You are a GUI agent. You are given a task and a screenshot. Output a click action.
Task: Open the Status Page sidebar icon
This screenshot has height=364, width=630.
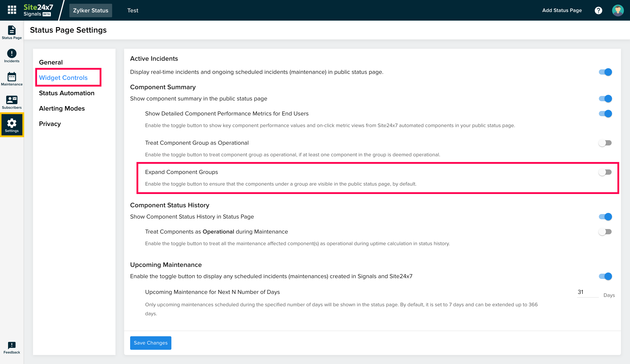12,32
